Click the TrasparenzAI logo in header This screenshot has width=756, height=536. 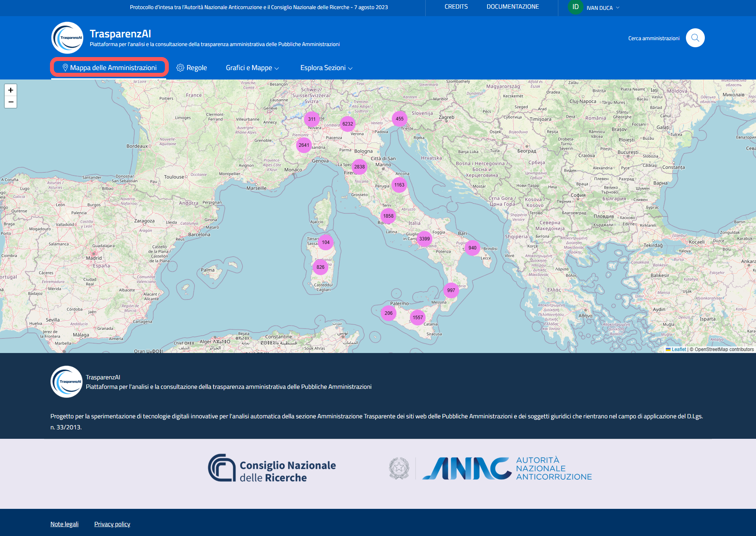pyautogui.click(x=67, y=38)
